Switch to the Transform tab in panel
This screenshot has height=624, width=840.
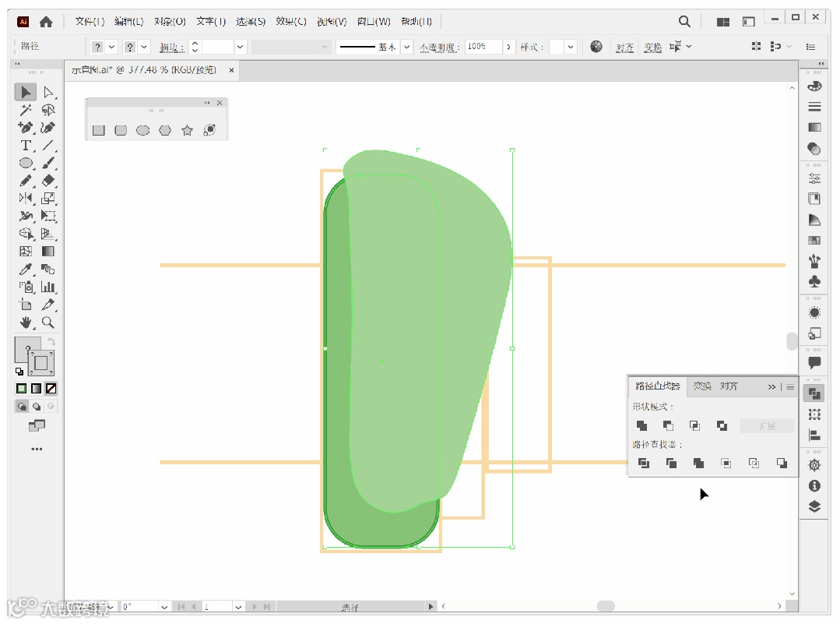click(x=702, y=386)
